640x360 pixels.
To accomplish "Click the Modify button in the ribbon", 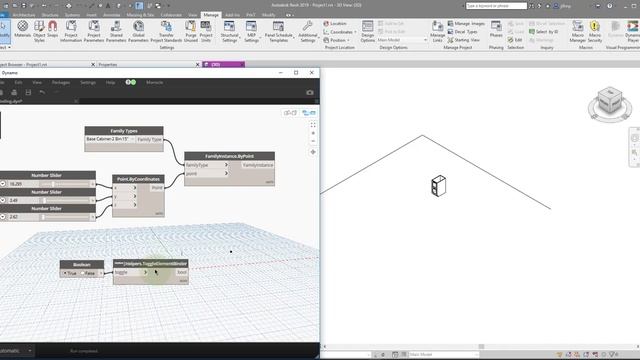I will point(4,31).
